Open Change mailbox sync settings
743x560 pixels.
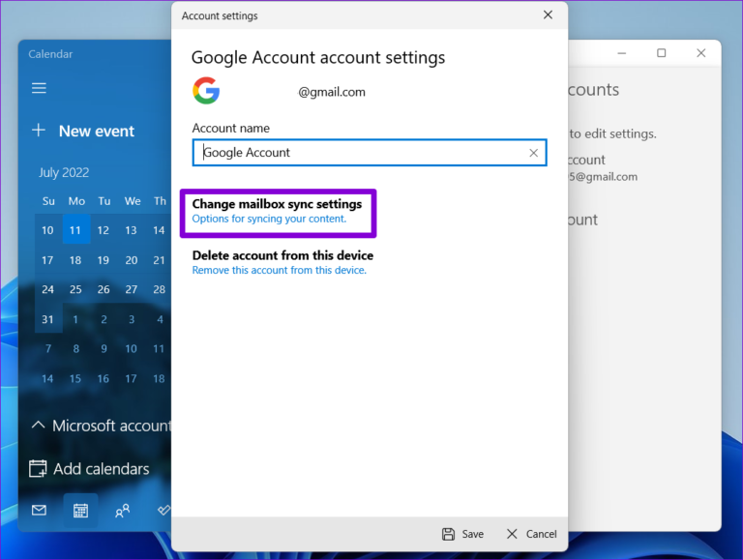tap(278, 204)
